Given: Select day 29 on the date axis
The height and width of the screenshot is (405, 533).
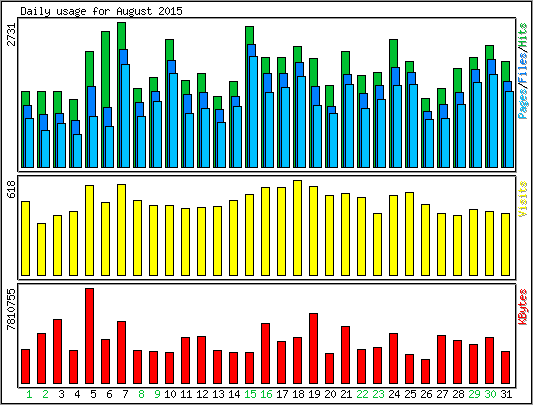Looking at the screenshot, I should tap(474, 394).
